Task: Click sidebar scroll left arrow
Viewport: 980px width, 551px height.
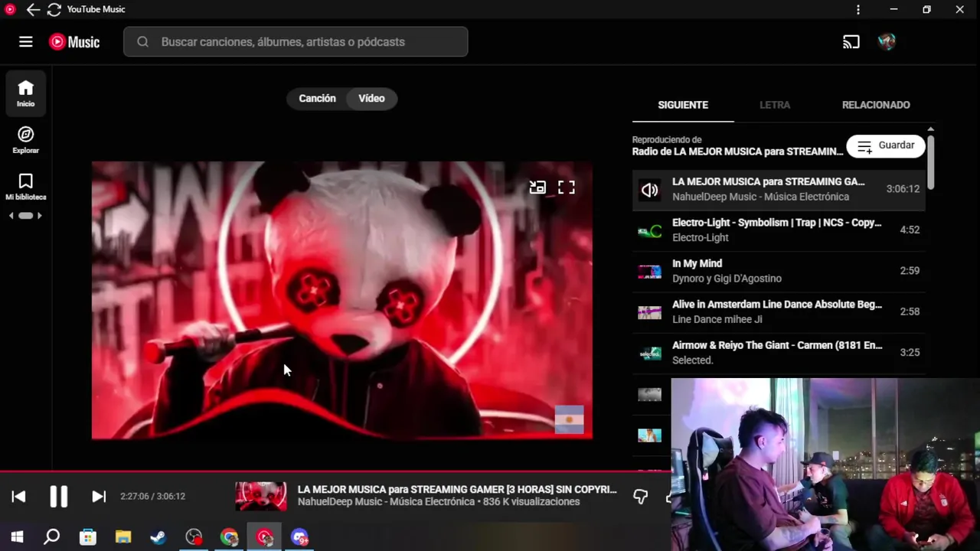Action: coord(11,216)
